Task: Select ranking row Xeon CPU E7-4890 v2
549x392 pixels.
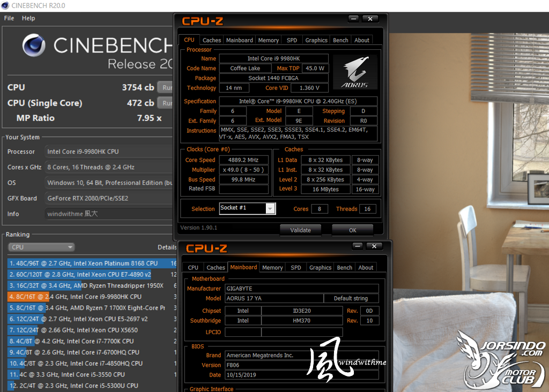Action: 92,275
